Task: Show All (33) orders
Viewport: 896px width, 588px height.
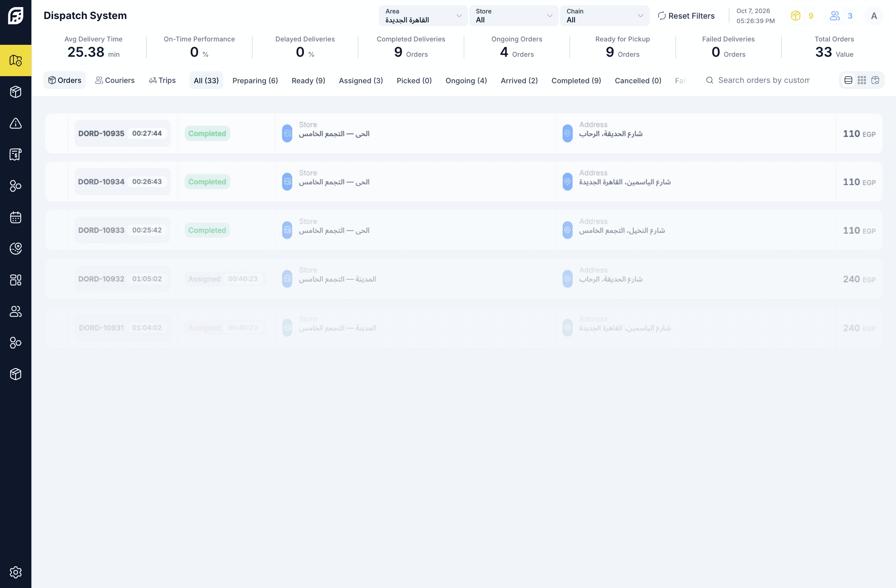Action: coord(206,81)
